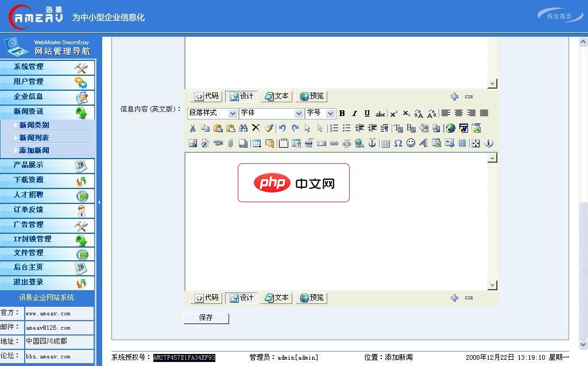
Task: Switch to 代码 tab just above 保存 button
Action: coord(206,298)
